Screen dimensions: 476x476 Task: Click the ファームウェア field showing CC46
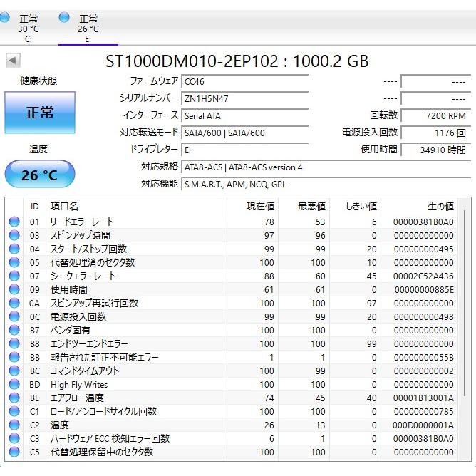pyautogui.click(x=244, y=82)
